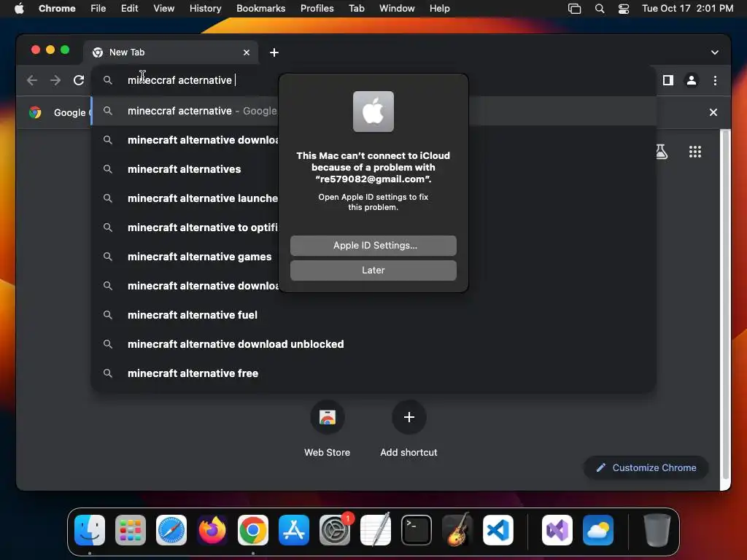Click the Add shortcut button

point(409,429)
